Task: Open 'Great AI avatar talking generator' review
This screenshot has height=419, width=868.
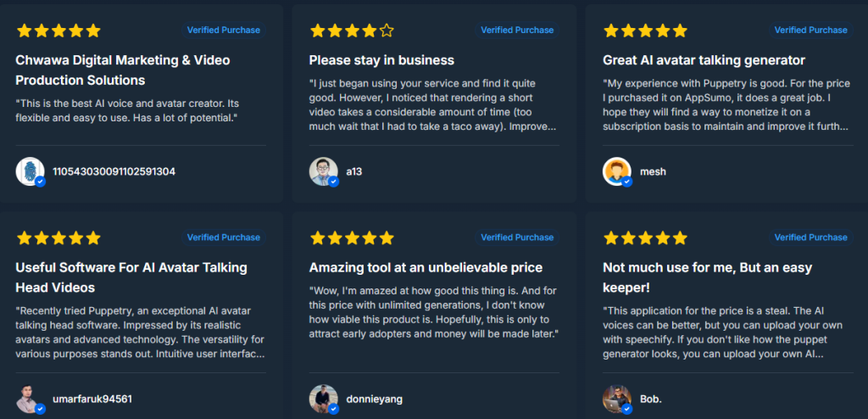Action: pos(704,60)
